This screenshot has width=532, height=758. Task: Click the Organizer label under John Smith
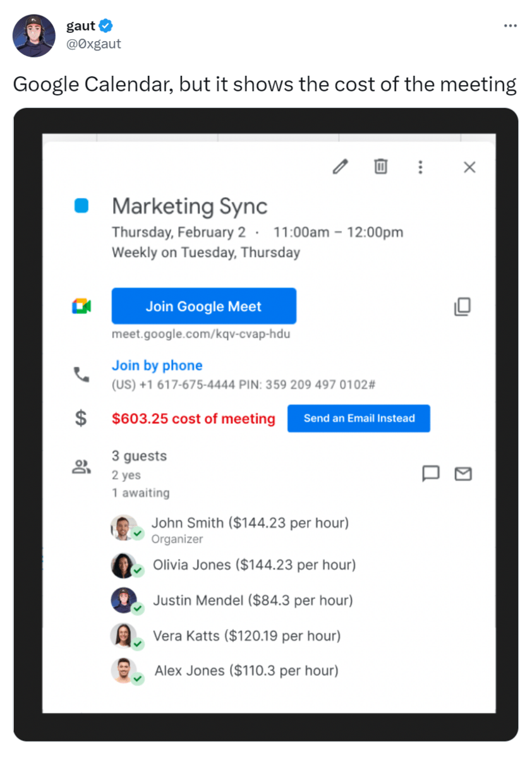(177, 539)
